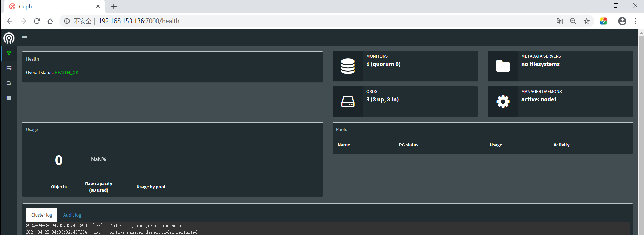Image resolution: width=644 pixels, height=235 pixels.
Task: Click the Metadata Servers folder icon tile
Action: click(503, 66)
